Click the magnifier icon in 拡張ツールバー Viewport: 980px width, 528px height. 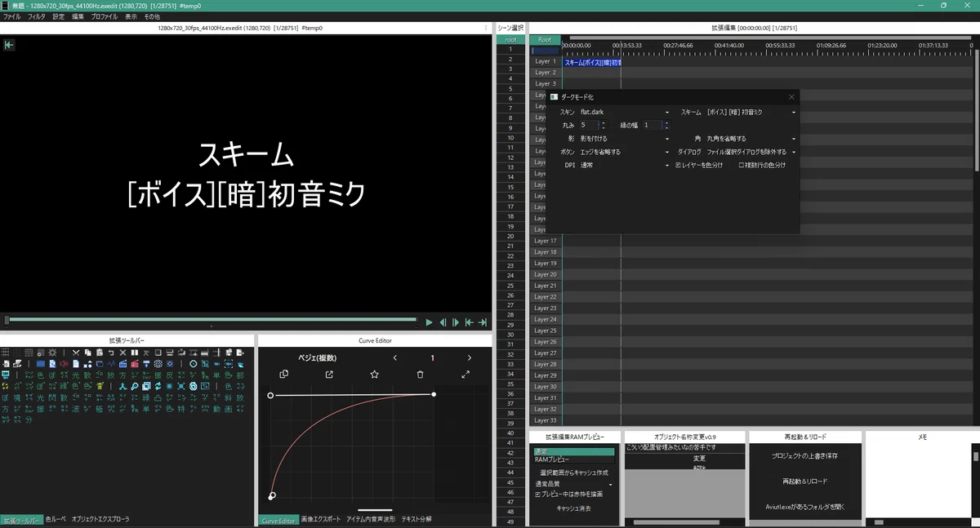[x=134, y=386]
